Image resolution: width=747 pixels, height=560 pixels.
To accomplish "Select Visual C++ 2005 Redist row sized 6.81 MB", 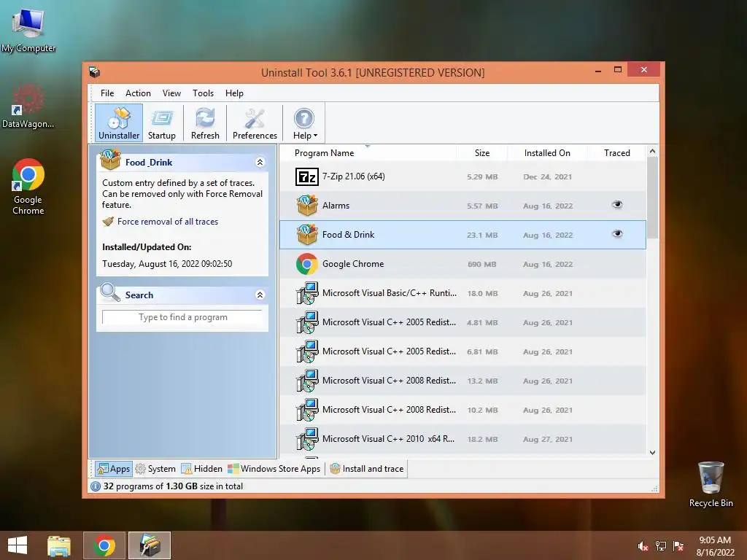I will [462, 351].
